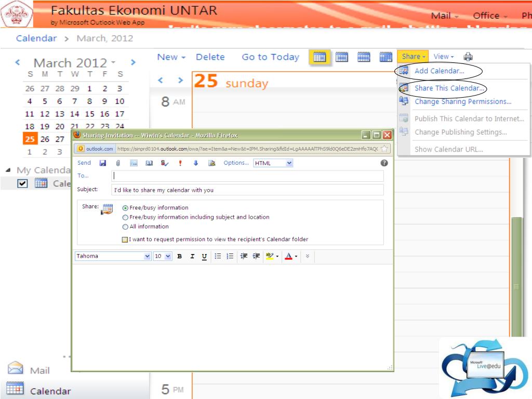
Task: Insert a numbered list
Action: (230, 256)
